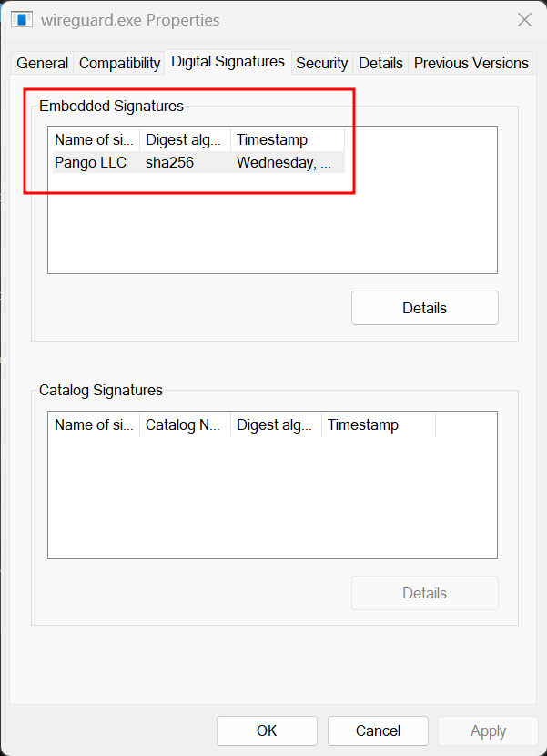Click Catalog Name column header
Screen dimensions: 547x756
coord(184,424)
